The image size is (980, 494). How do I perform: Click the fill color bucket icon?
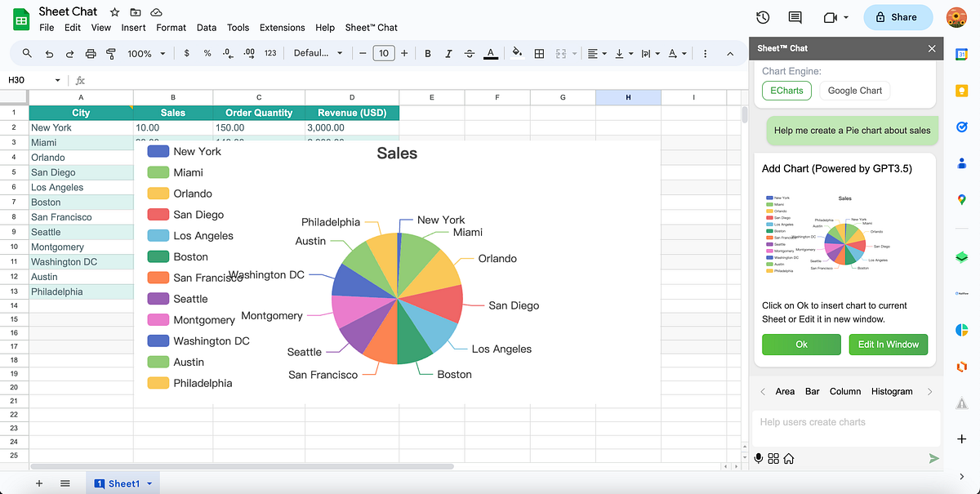[x=517, y=53]
